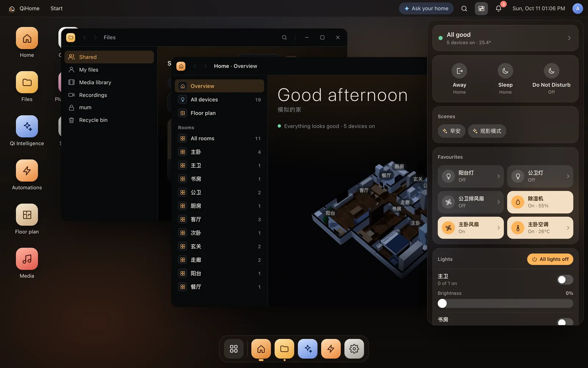Open the Media desktop icon

(27, 259)
